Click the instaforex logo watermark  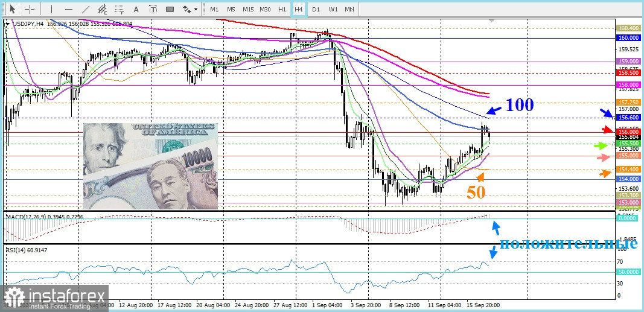click(54, 298)
